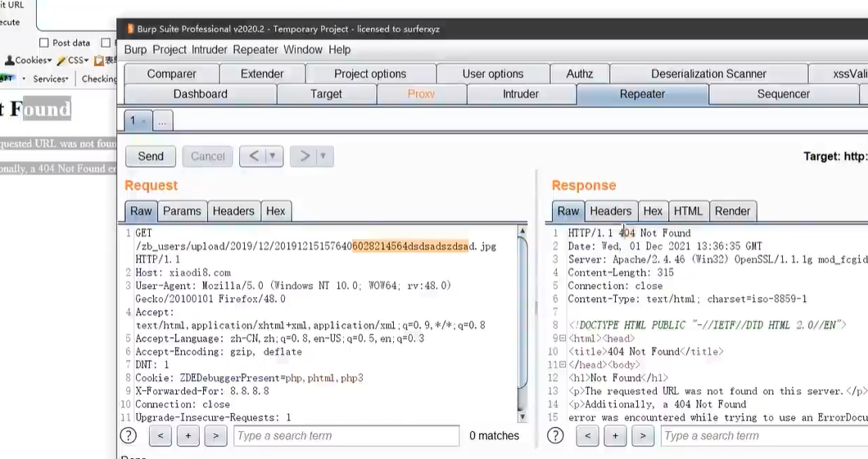Screen dimensions: 868x459
Task: Select the Request Raw tab
Action: [x=141, y=211]
